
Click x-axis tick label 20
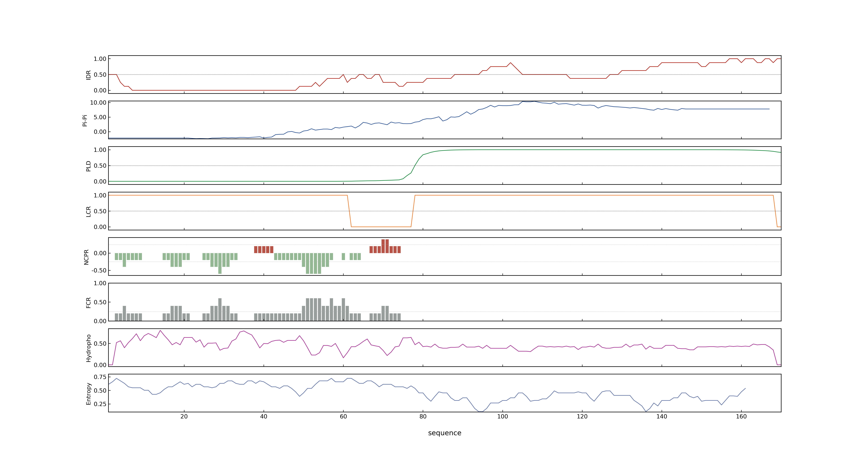coord(184,416)
